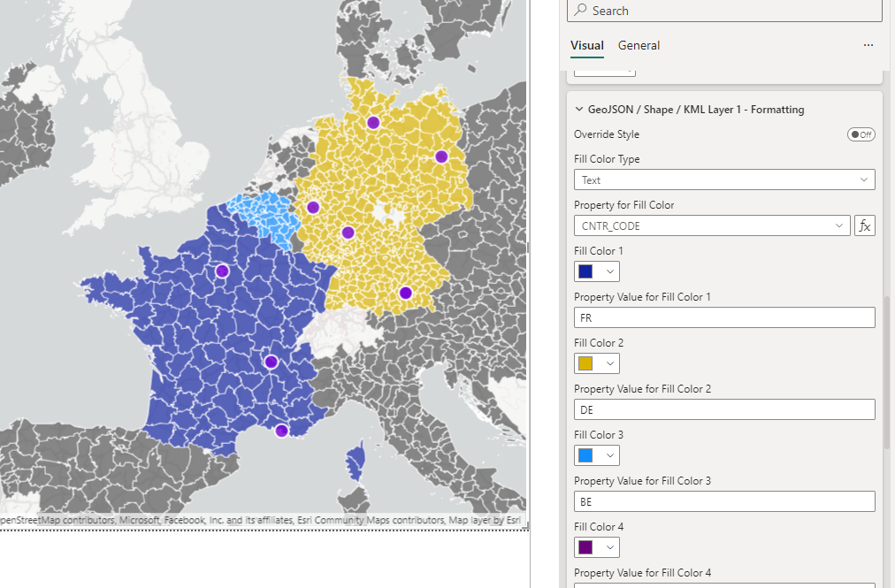Open the yellow Fill Color 2 picker

596,363
